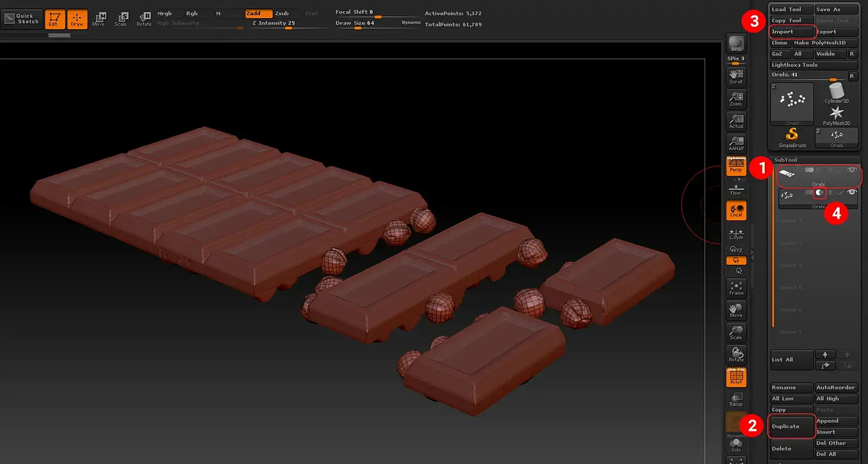Open the Quick Sketch tool
The image size is (868, 464).
point(22,19)
